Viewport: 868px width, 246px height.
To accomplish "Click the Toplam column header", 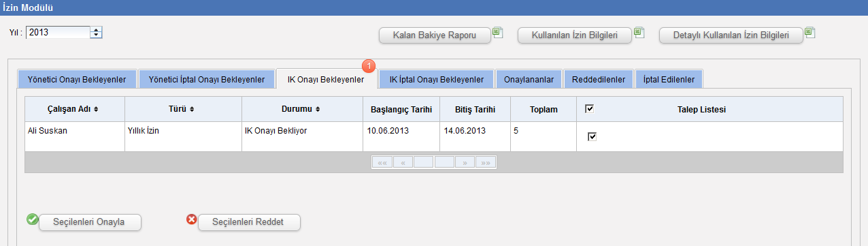I will (x=544, y=109).
